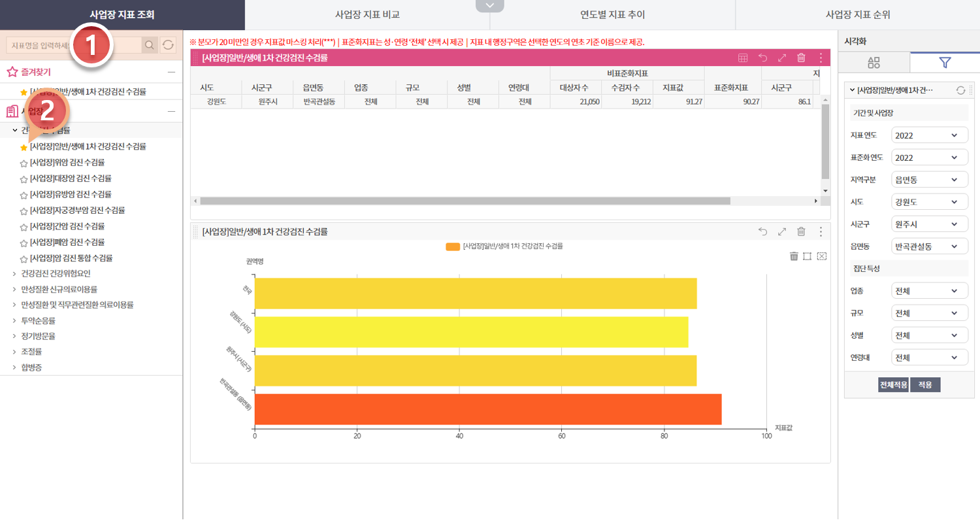Screen dimensions: 980x521
Task: Delete the chart panel using trash icon
Action: tap(801, 231)
